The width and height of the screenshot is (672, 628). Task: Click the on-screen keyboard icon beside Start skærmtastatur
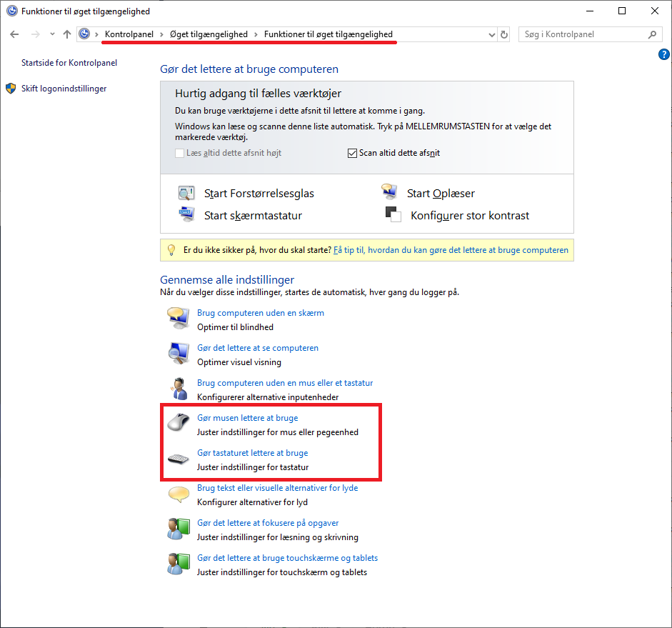(186, 215)
